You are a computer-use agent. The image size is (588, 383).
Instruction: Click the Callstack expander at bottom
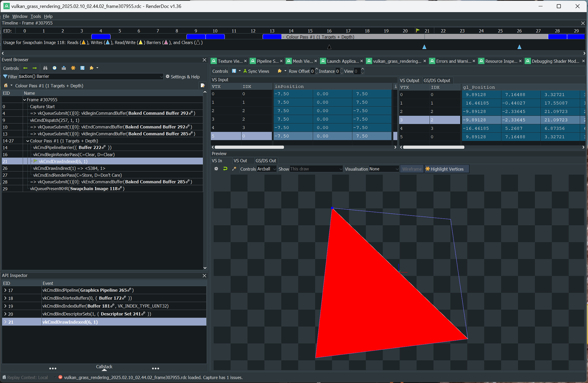(x=104, y=368)
